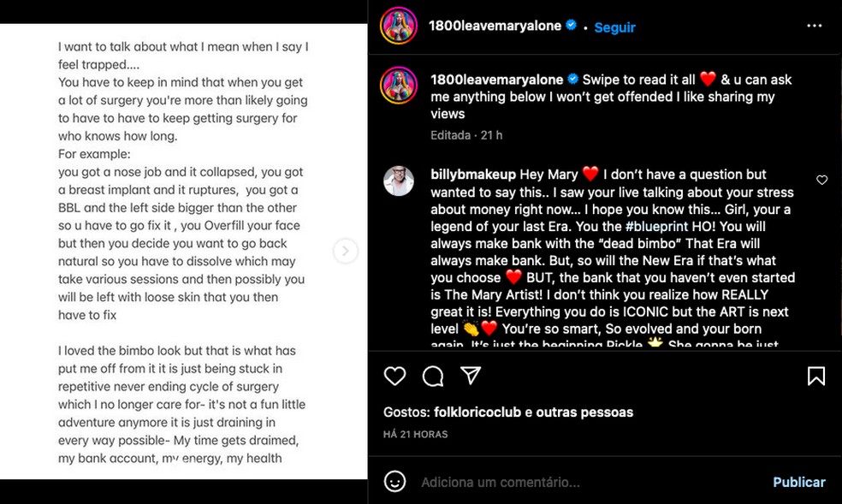Like the post with the heart icon
This screenshot has width=842, height=504.
click(394, 377)
